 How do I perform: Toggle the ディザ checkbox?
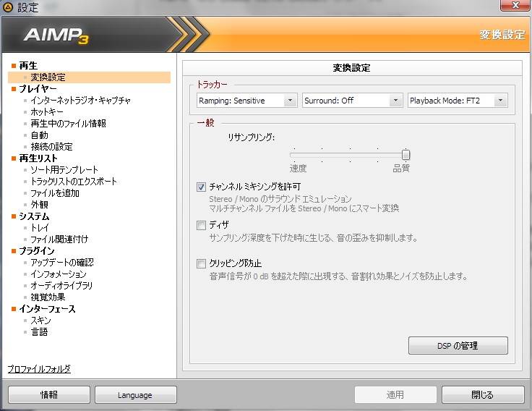coord(201,225)
